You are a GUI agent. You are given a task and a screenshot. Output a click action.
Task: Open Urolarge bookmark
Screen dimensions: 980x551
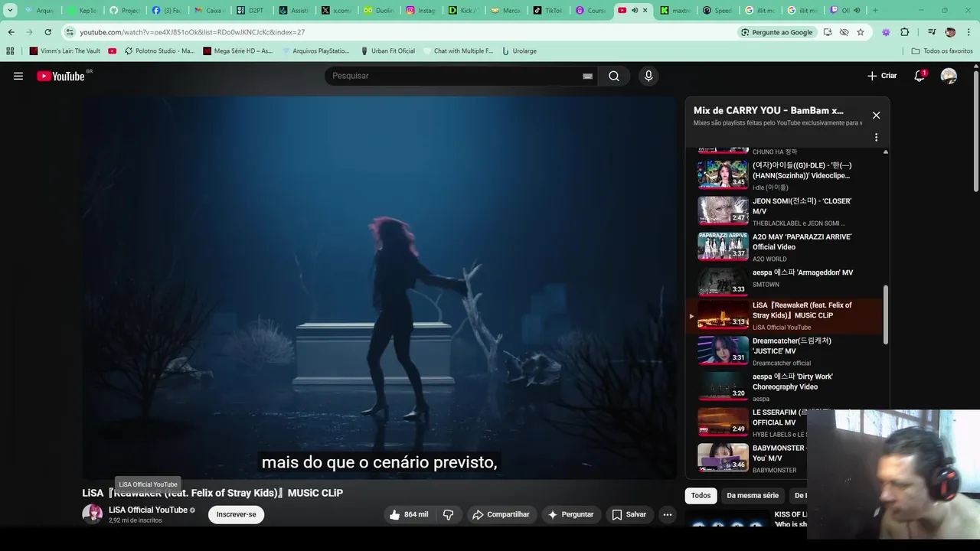[x=519, y=51]
